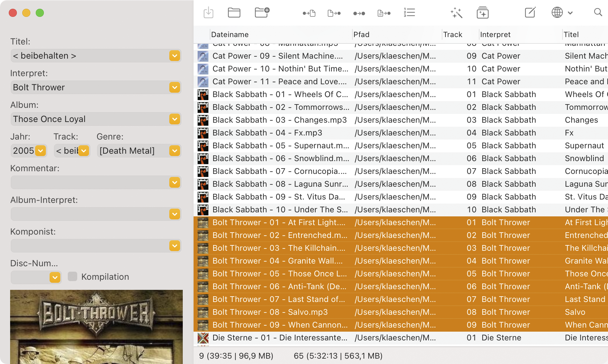608x364 pixels.
Task: Sort by the Dateiname column header
Action: 230,34
